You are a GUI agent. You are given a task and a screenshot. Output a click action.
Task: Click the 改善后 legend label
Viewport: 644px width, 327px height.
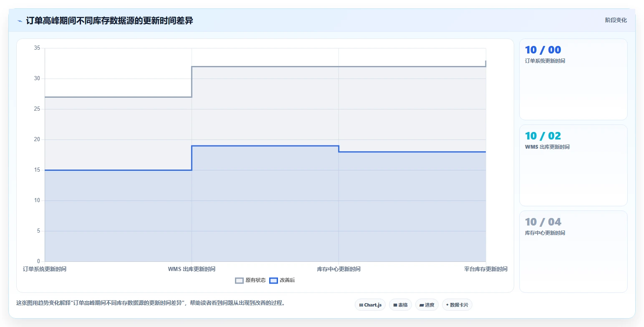point(287,281)
